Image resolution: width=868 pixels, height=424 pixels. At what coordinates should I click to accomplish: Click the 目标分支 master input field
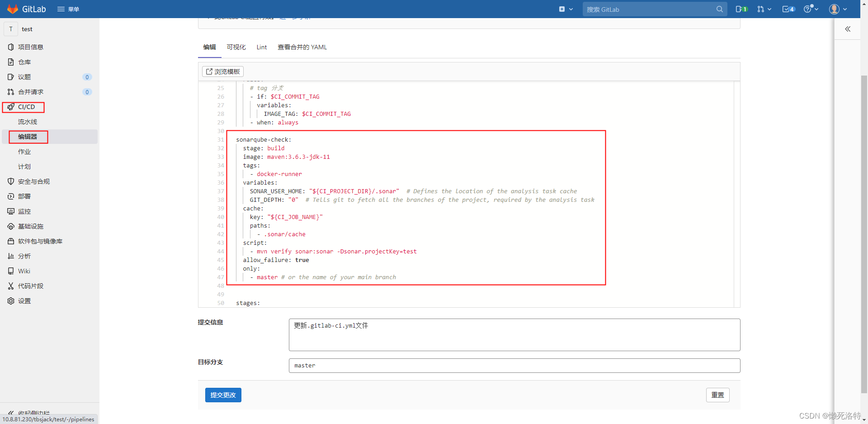coord(514,366)
